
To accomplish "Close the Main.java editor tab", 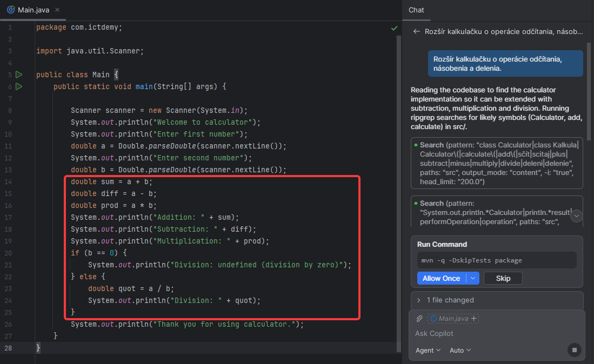I will pos(57,10).
